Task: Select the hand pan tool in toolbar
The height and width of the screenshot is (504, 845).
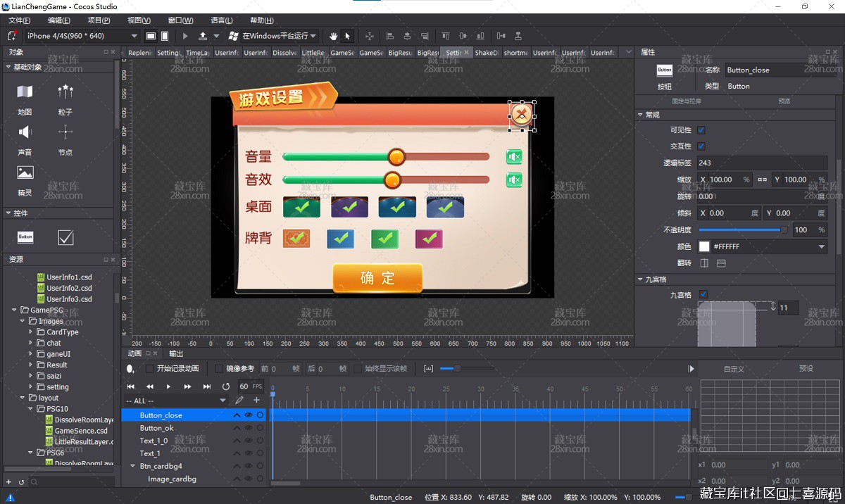Action: [332, 36]
